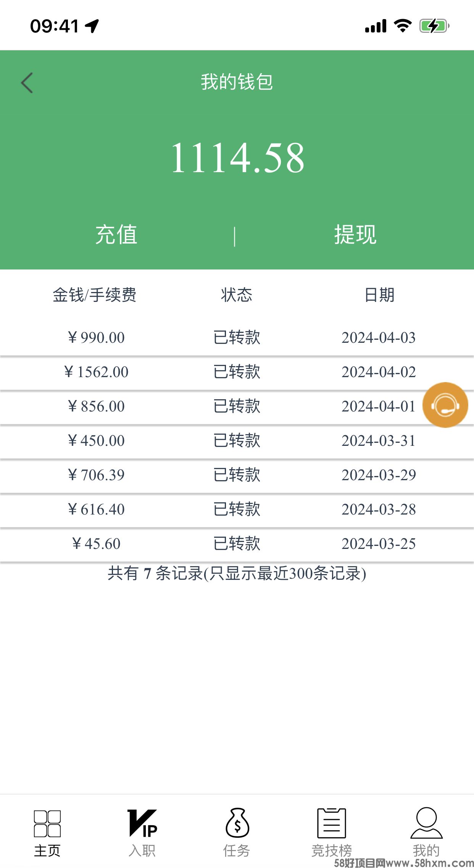Select the ¥45.60 record's 已转款 status
474x868 pixels.
[237, 544]
